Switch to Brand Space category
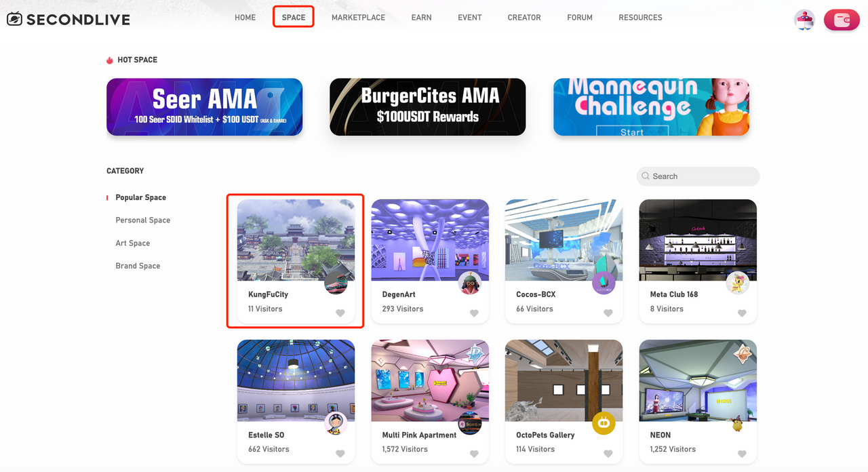This screenshot has width=868, height=472. coord(138,266)
